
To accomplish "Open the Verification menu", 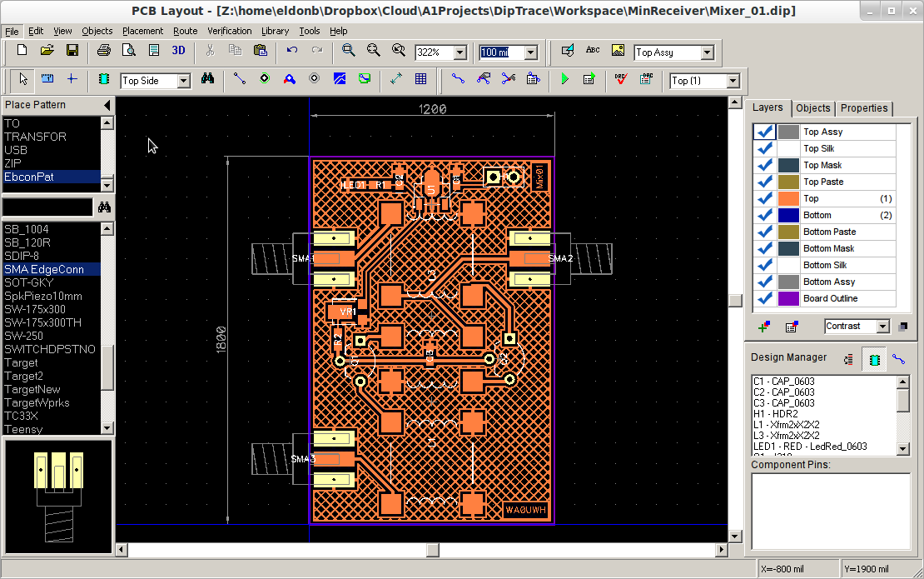I will pos(229,32).
